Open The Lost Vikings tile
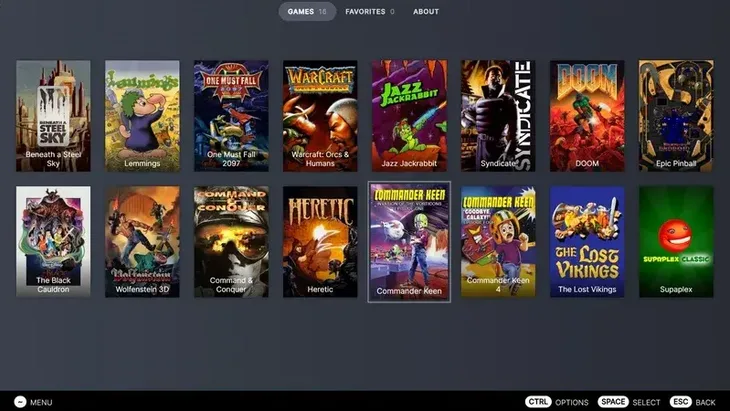Viewport: 730px width, 411px height. [587, 242]
